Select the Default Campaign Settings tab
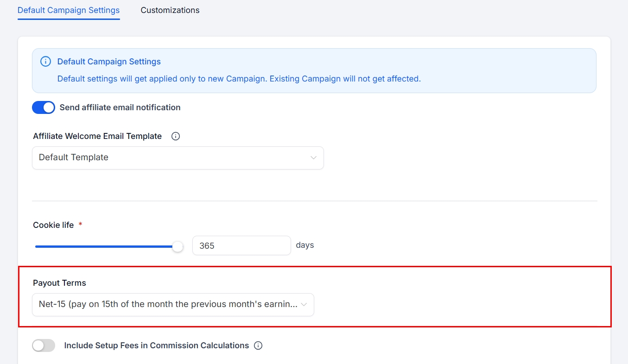Image resolution: width=628 pixels, height=364 pixels. click(x=69, y=10)
